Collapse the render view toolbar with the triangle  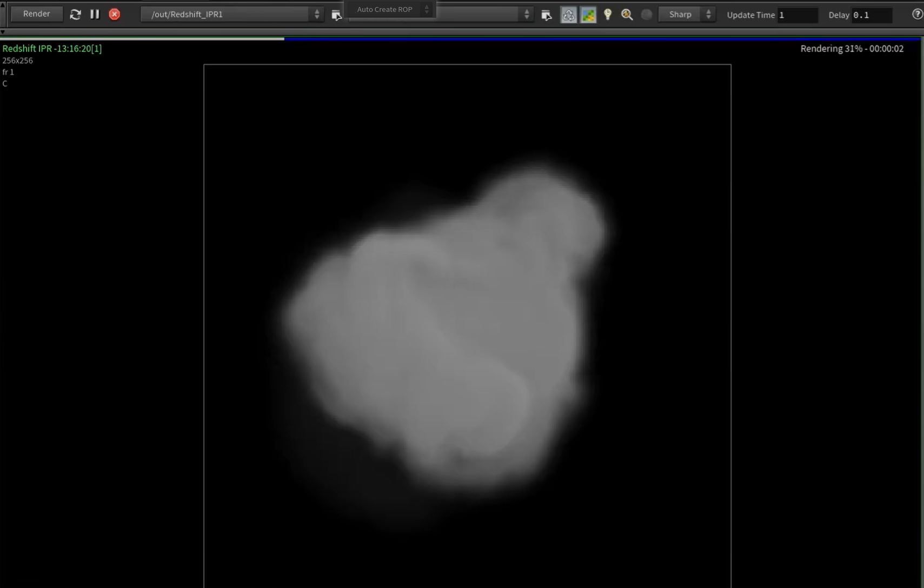(3, 32)
